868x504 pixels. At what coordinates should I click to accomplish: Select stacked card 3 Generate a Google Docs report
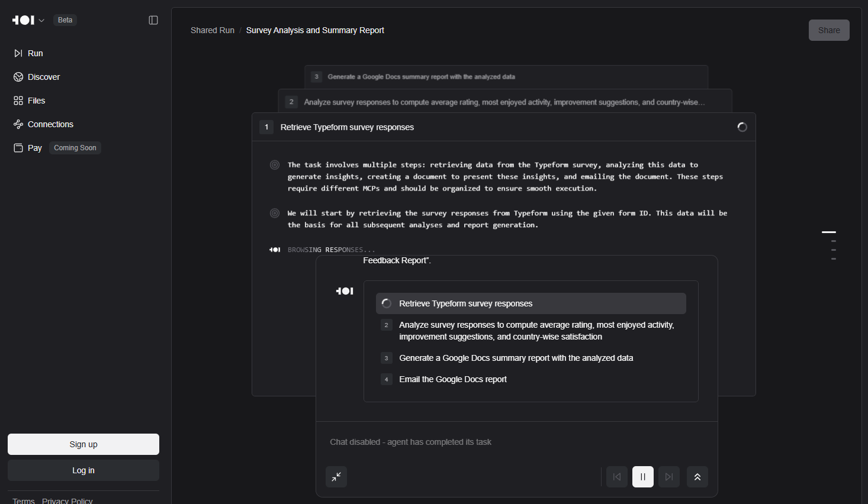pos(506,77)
